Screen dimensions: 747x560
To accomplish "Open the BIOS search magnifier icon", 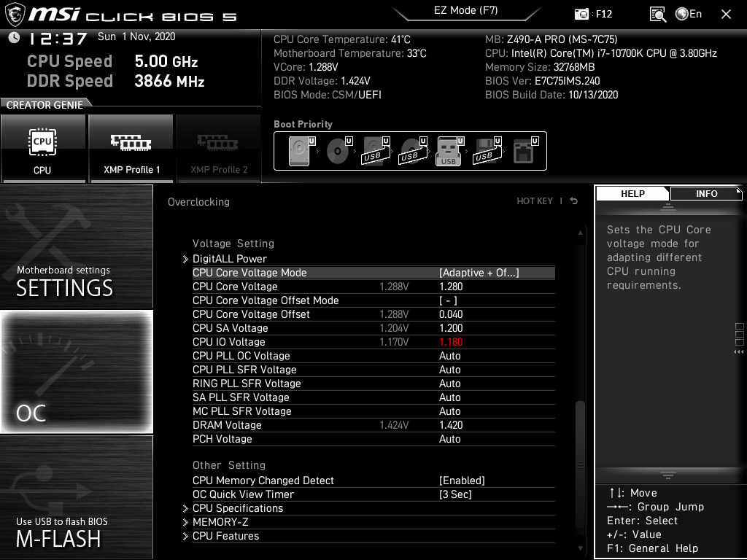I will click(657, 15).
